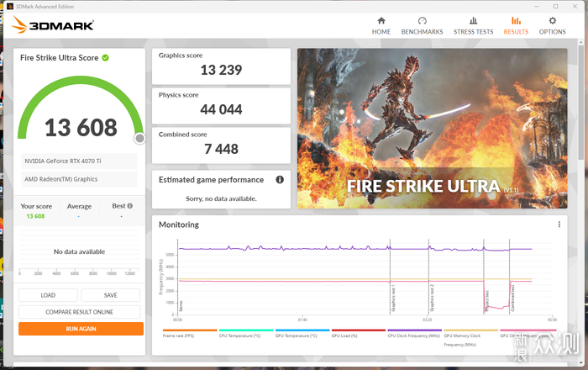Click the Demo chart marker
This screenshot has height=370, width=588.
[x=181, y=306]
